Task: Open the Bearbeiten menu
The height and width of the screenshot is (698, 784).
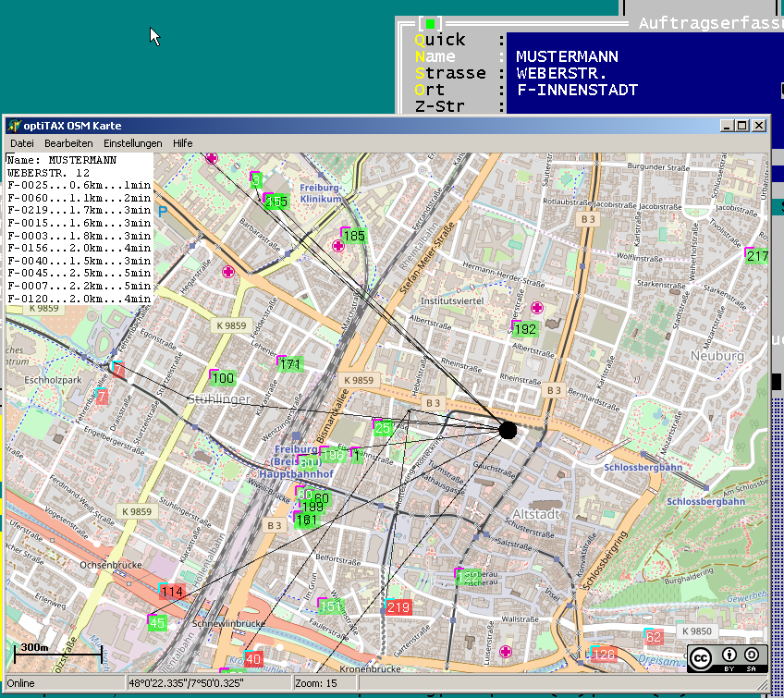Action: coord(68,143)
